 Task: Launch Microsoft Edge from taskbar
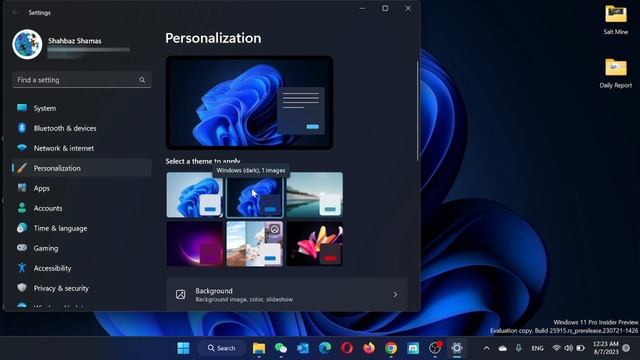click(325, 348)
